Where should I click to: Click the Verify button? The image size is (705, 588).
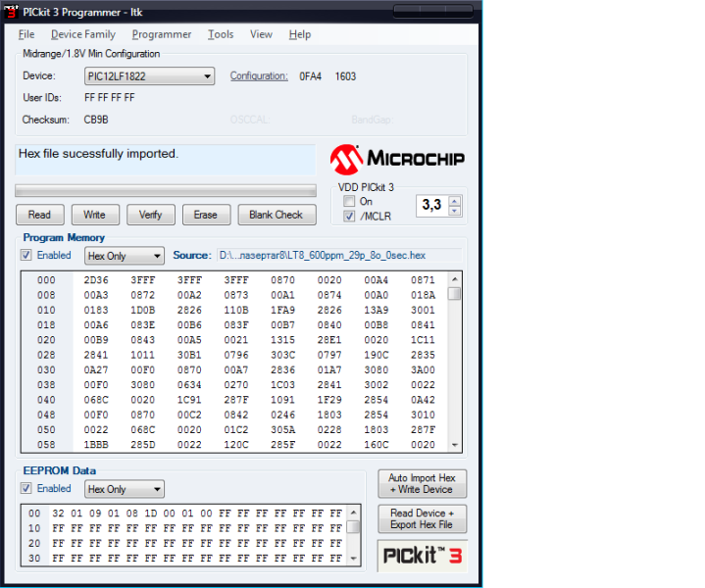151,215
